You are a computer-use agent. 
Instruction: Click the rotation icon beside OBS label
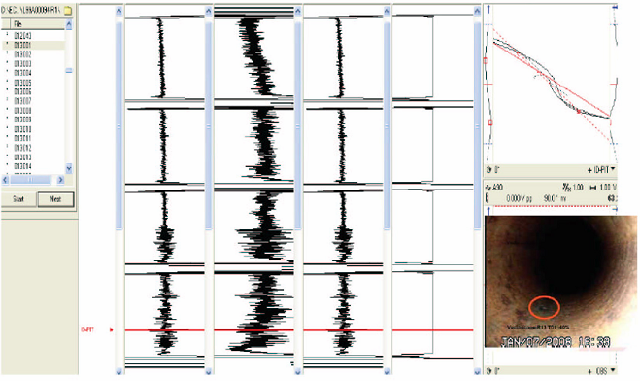coord(489,371)
